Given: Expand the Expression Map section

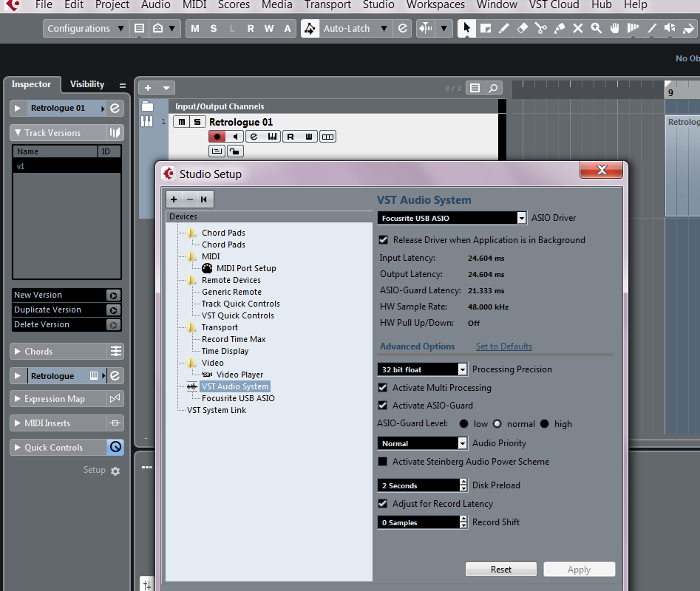Looking at the screenshot, I should (18, 399).
